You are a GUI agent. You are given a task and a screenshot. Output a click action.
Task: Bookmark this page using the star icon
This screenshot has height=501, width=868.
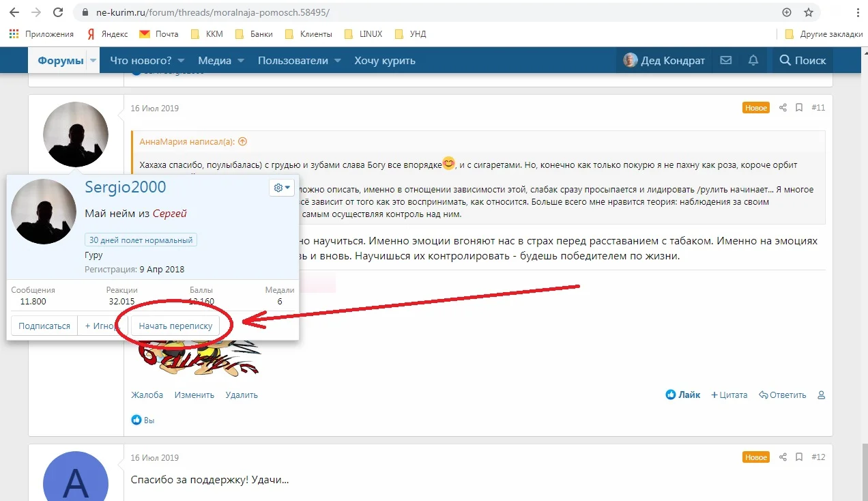tap(809, 12)
